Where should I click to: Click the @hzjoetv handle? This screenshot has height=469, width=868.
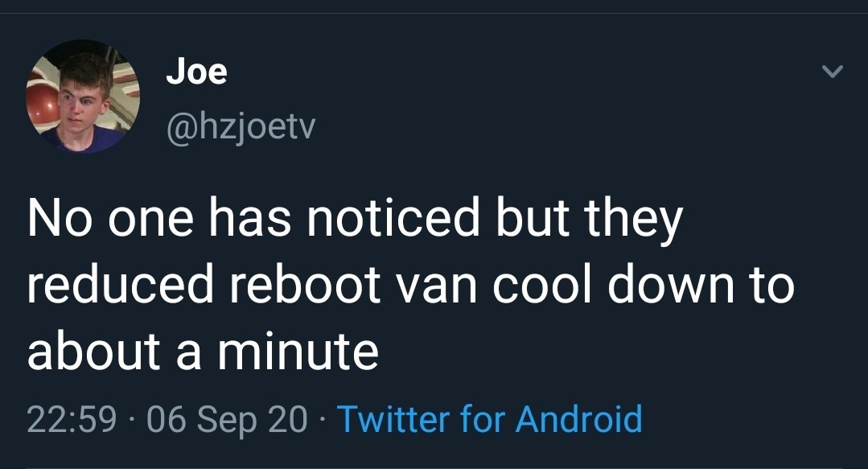(241, 126)
